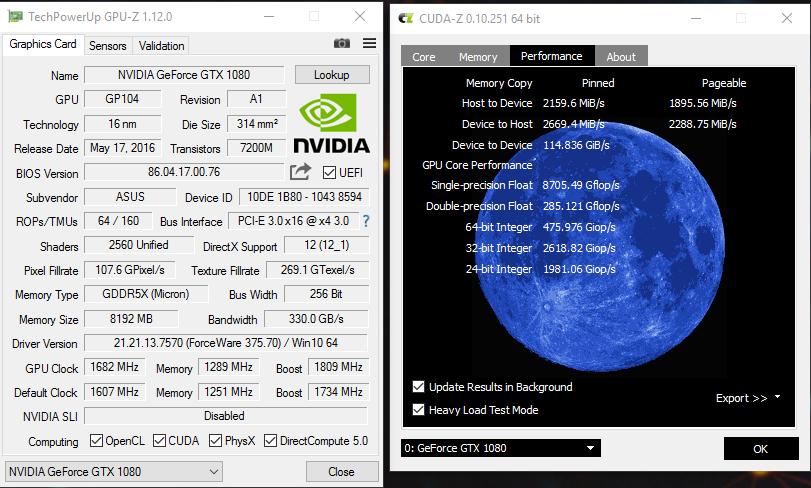
Task: Click the OK button in CUDA-Z
Action: pos(761,449)
